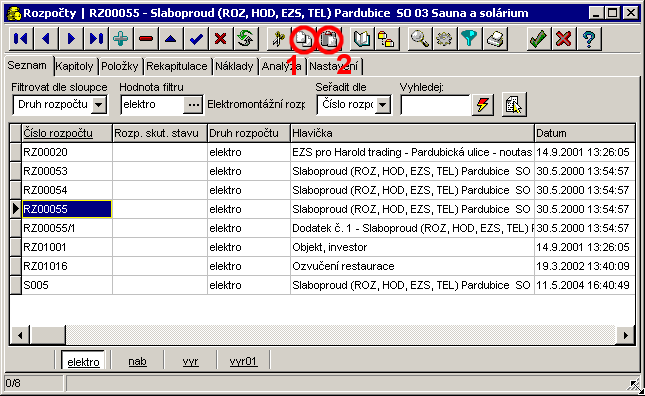Open the Rekapitulace tab
Screen dimensions: 645x396
pyautogui.click(x=177, y=66)
